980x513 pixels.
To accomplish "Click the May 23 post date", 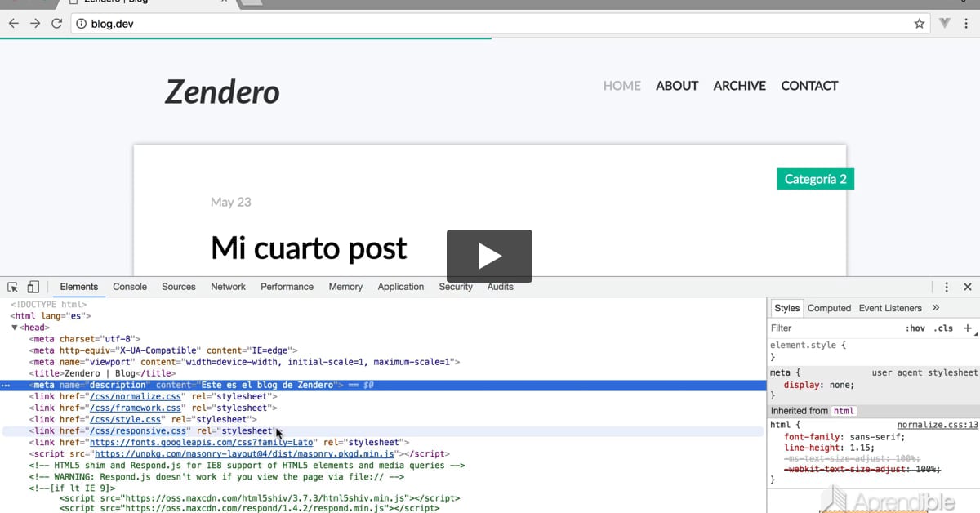I will click(x=231, y=202).
